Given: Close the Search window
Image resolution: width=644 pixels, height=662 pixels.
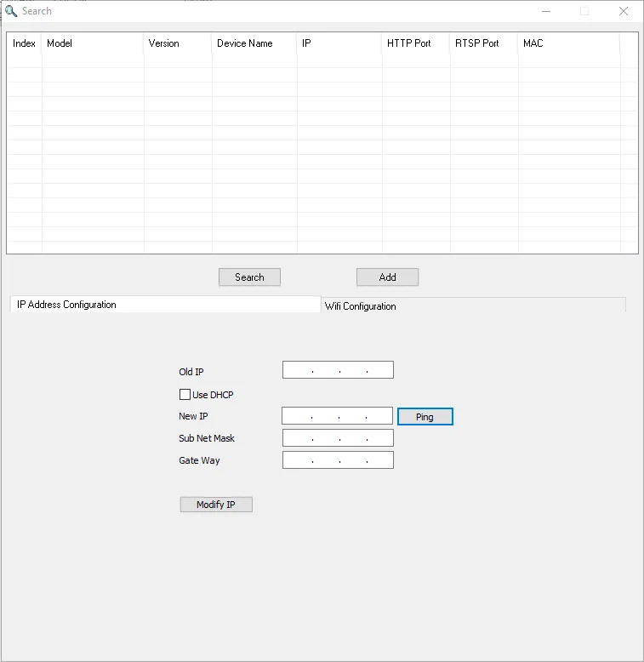Looking at the screenshot, I should tap(624, 11).
